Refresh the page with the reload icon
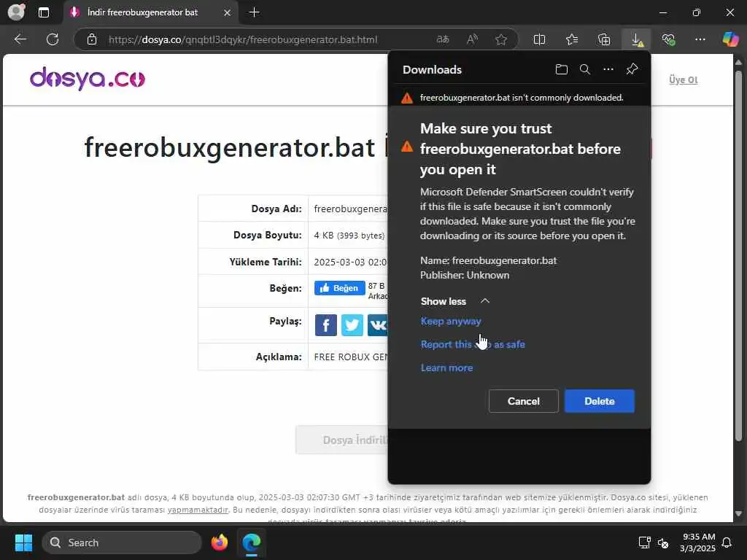This screenshot has height=560, width=747. 53,39
